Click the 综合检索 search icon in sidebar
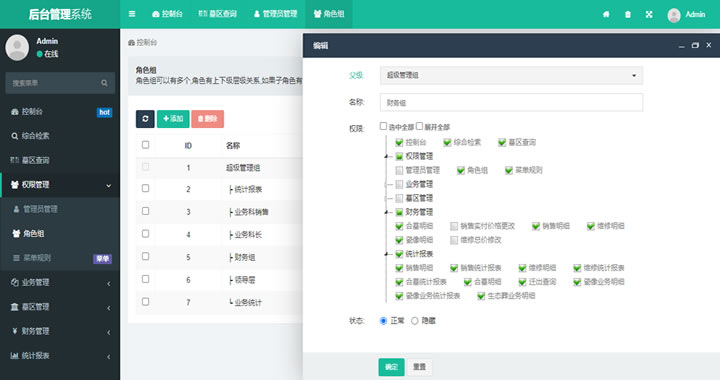720x380 pixels. click(15, 136)
